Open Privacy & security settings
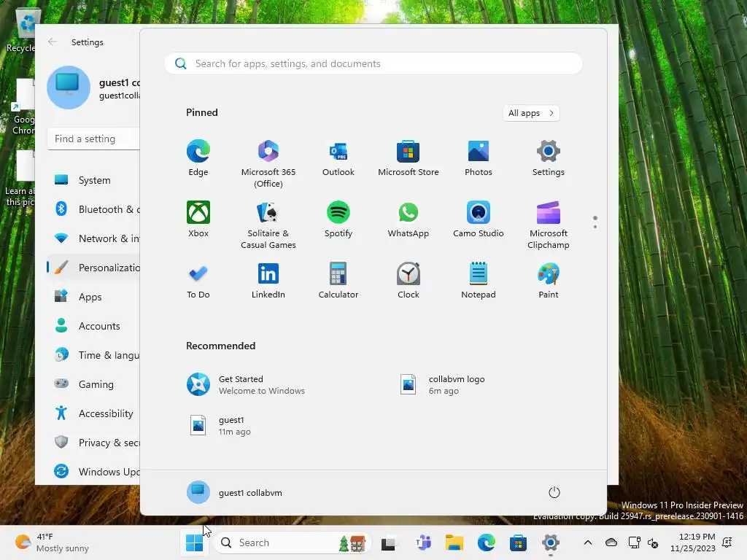The image size is (747, 560). [x=93, y=443]
